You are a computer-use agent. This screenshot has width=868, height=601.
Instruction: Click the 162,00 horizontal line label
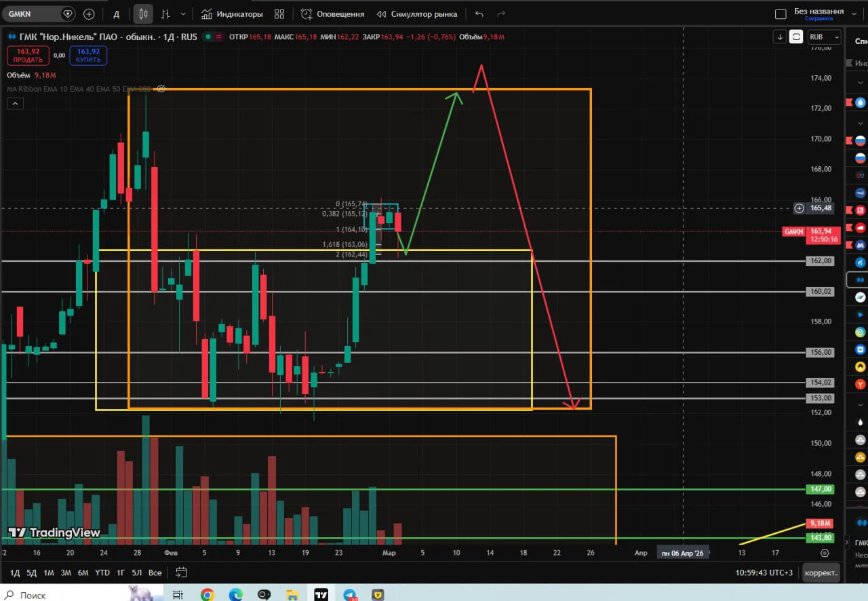click(821, 260)
